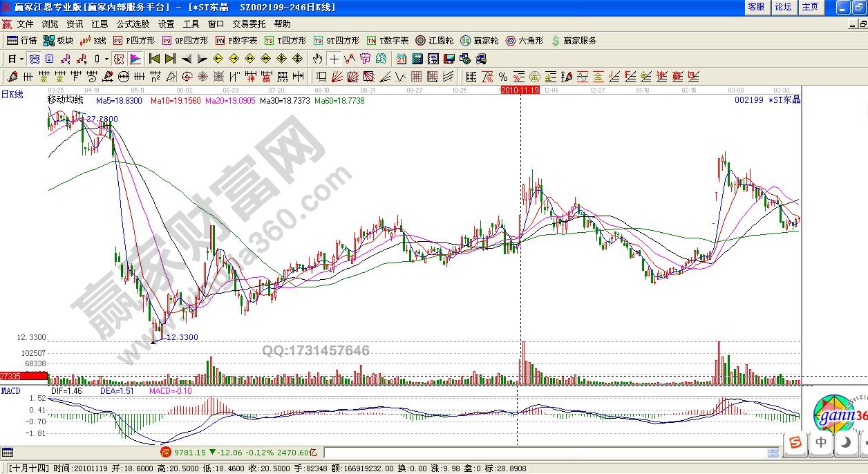
Task: Open the 交易委托 menu
Action: click(x=249, y=23)
